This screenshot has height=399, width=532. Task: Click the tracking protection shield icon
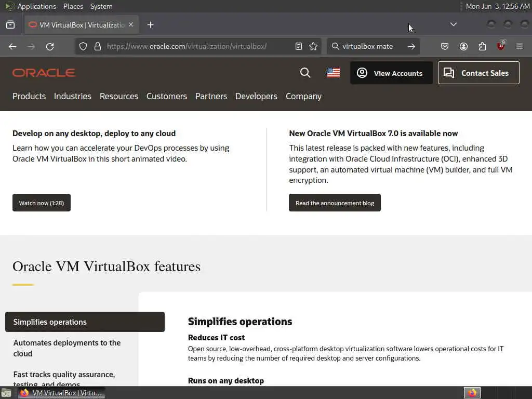tap(83, 46)
